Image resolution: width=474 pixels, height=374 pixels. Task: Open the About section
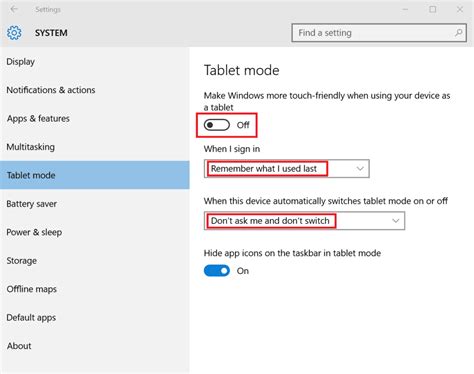95,346
